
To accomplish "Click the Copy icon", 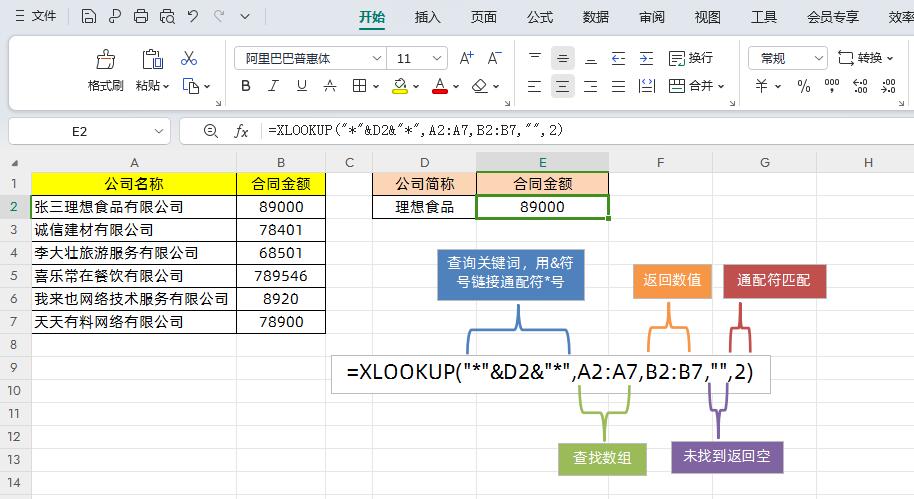I will [191, 86].
